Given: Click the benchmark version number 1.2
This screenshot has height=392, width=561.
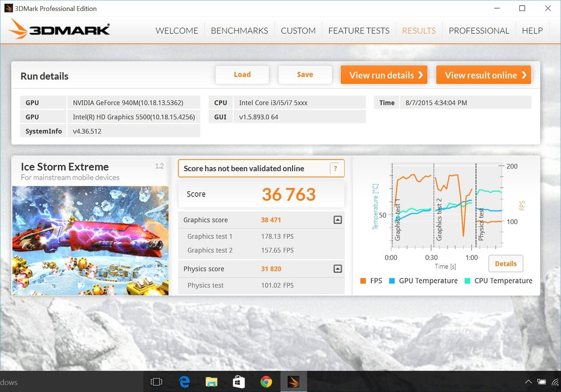Looking at the screenshot, I should tap(160, 166).
